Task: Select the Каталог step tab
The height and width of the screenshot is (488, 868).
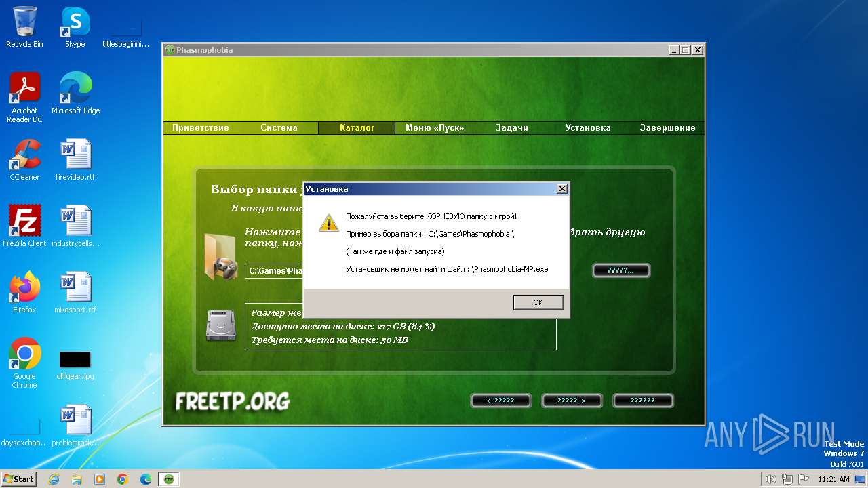Action: [x=357, y=127]
